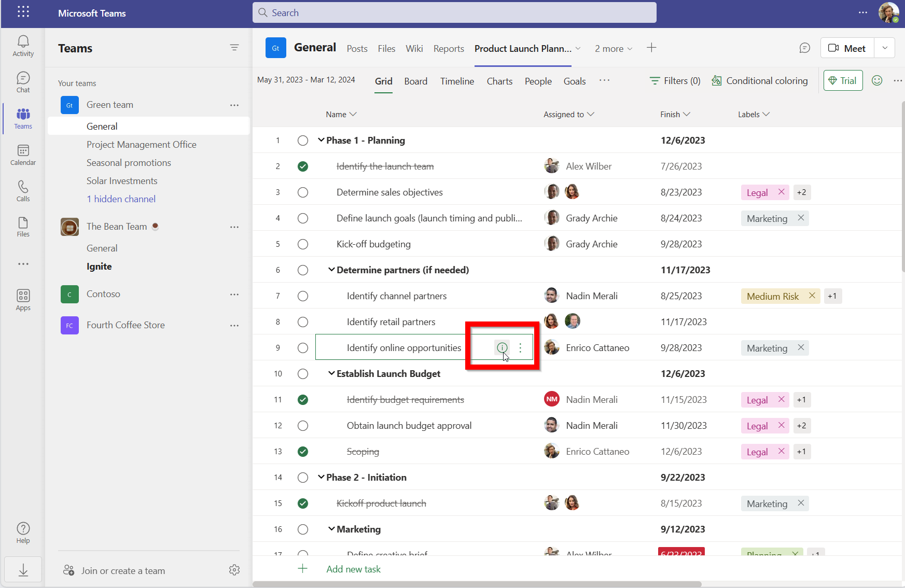Select the Calls icon
Viewport: 905px width, 588px height.
(x=23, y=190)
